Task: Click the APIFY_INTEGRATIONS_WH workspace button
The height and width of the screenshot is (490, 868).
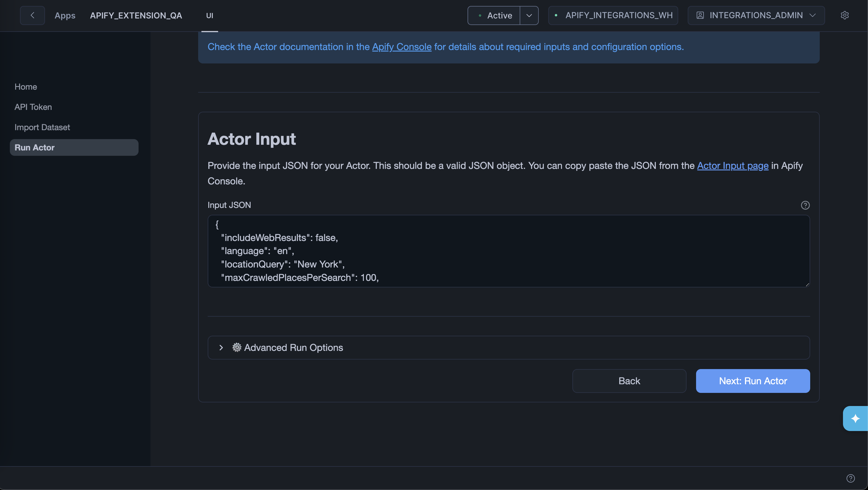Action: tap(613, 15)
